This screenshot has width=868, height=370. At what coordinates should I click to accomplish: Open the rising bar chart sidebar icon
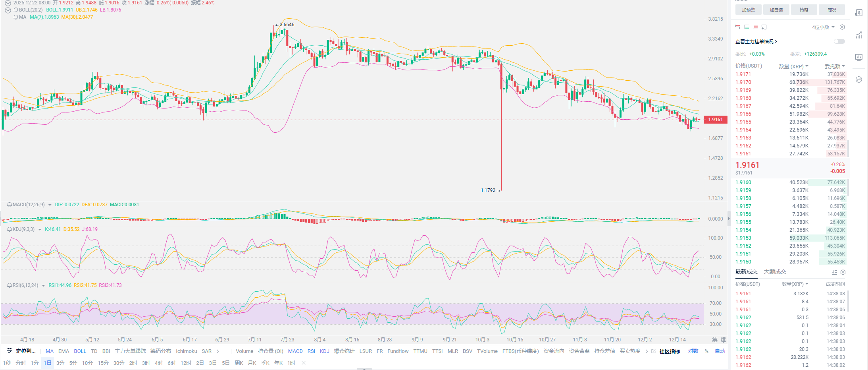pyautogui.click(x=859, y=35)
